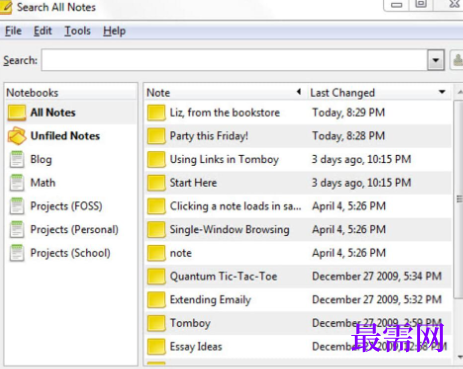Viewport: 463px width, 369px height.
Task: Click the note icon for Start Here
Action: (156, 182)
